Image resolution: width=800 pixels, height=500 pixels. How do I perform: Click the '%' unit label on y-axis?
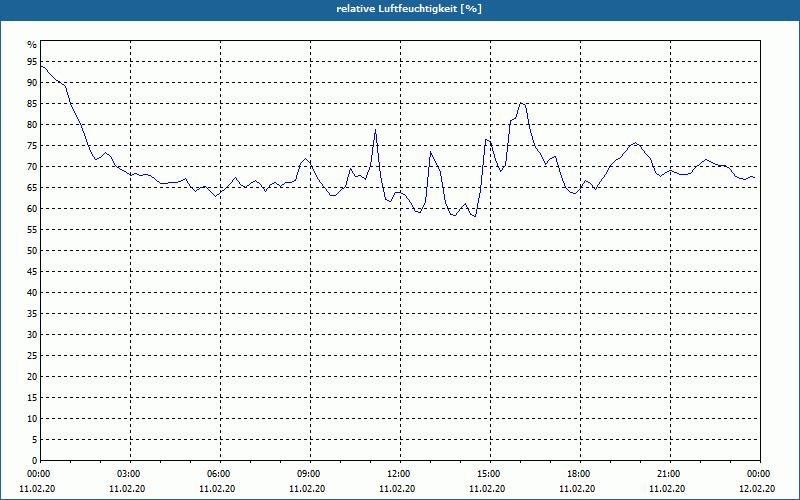click(x=32, y=45)
